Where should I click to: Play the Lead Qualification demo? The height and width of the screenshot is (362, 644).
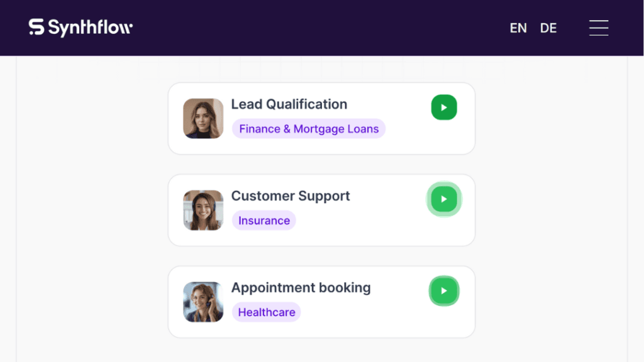click(x=444, y=107)
